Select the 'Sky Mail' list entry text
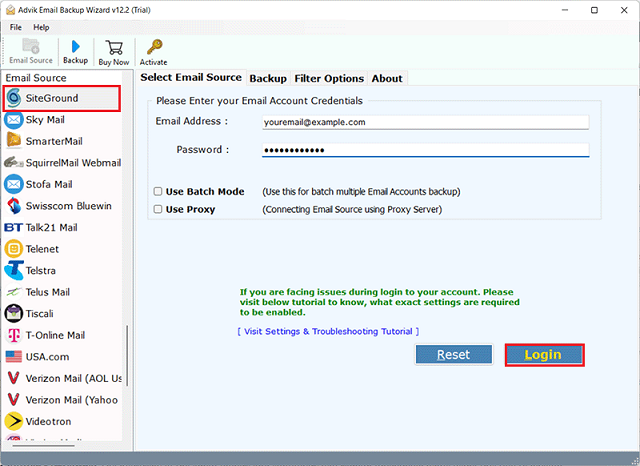The image size is (640, 466). 45,120
